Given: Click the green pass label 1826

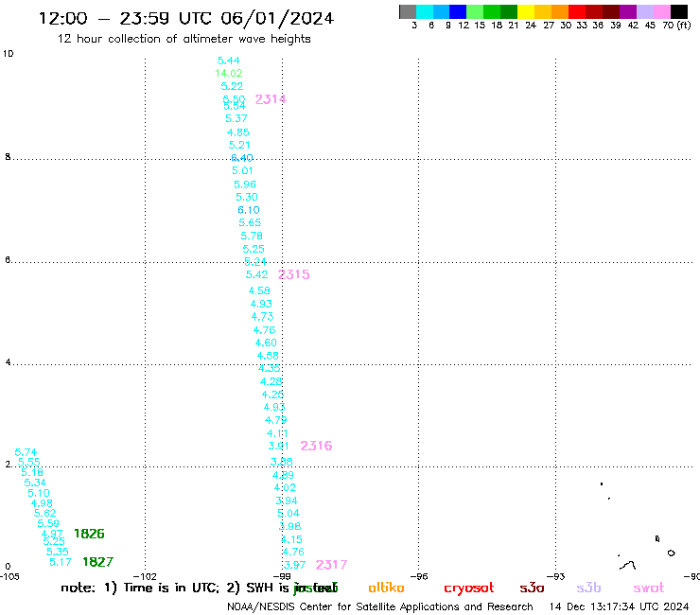Looking at the screenshot, I should point(89,534).
